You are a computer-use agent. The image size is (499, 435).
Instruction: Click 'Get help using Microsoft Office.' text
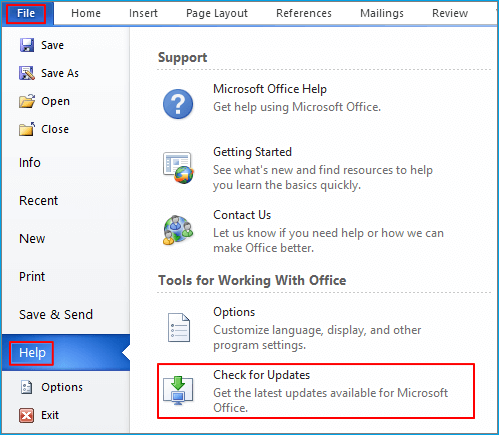(x=297, y=107)
